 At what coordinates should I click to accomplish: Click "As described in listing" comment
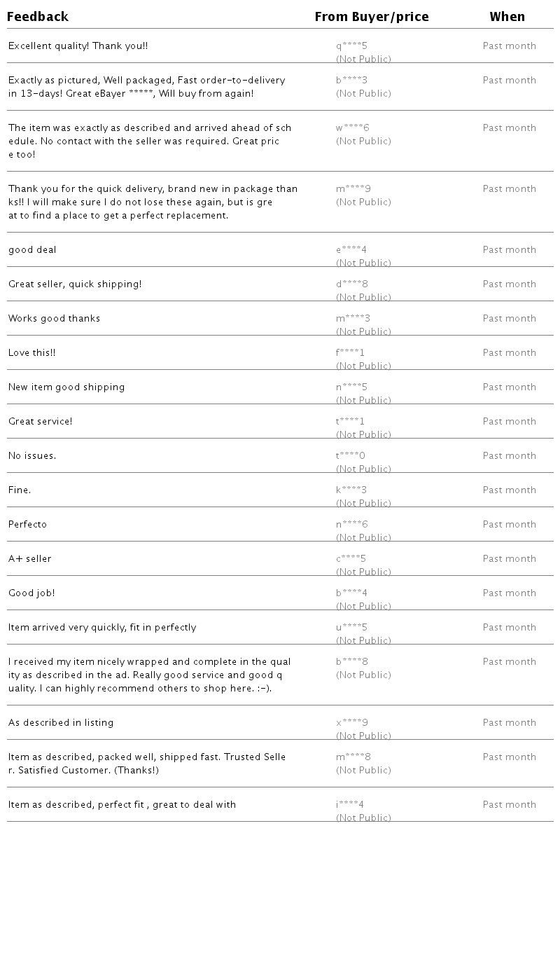click(61, 723)
